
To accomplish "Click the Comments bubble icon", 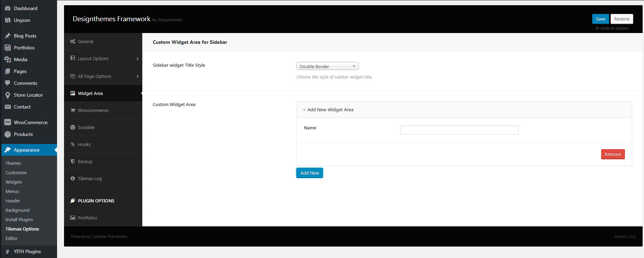I will tap(8, 83).
